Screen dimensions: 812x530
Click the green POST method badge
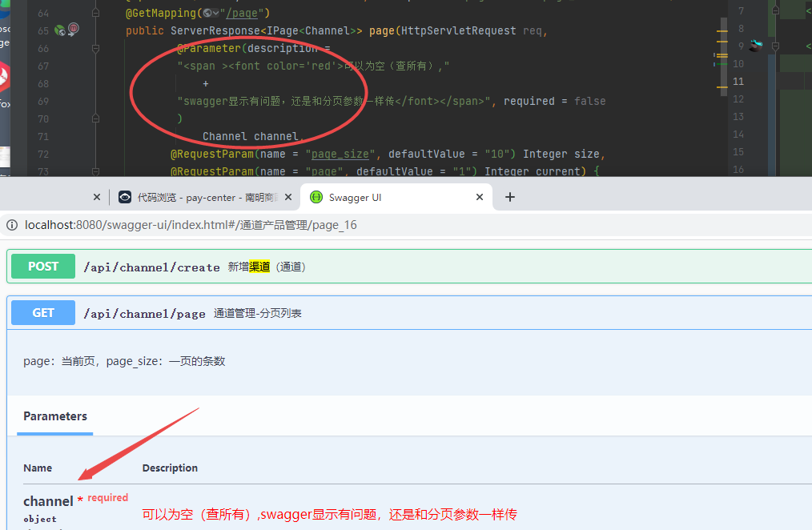click(x=43, y=267)
